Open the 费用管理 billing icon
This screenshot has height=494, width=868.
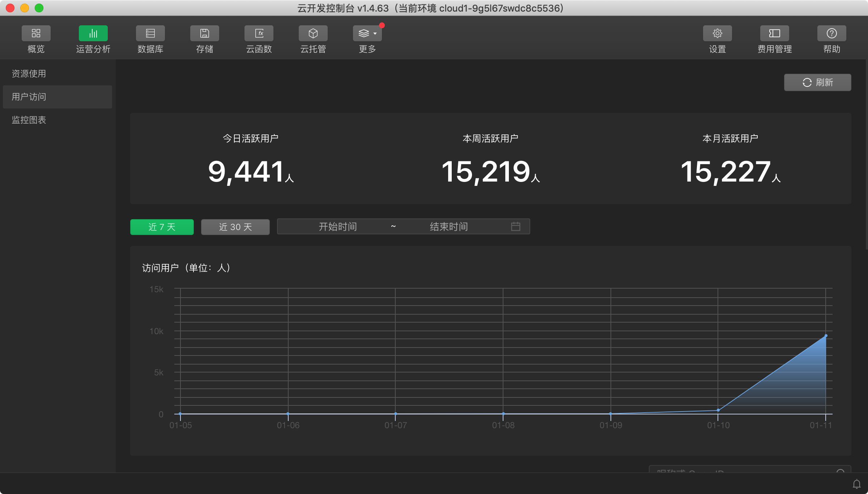coord(774,34)
